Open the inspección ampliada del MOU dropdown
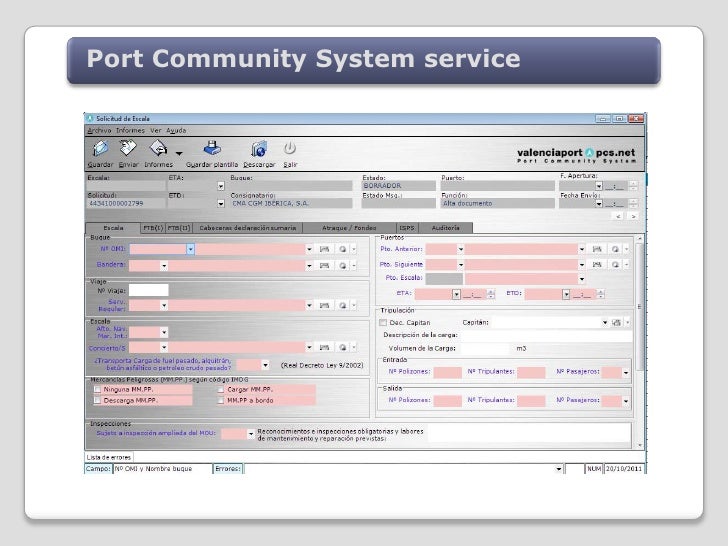This screenshot has width=728, height=546. coord(251,434)
